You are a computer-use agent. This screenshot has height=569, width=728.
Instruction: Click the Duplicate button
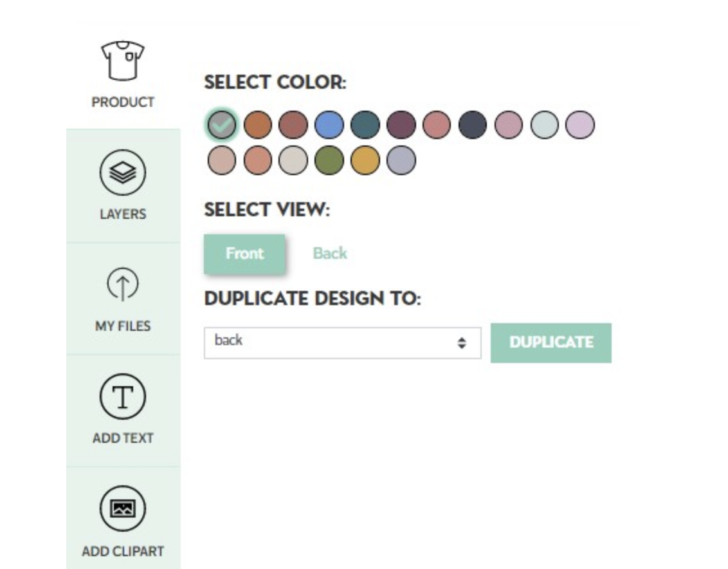tap(551, 342)
